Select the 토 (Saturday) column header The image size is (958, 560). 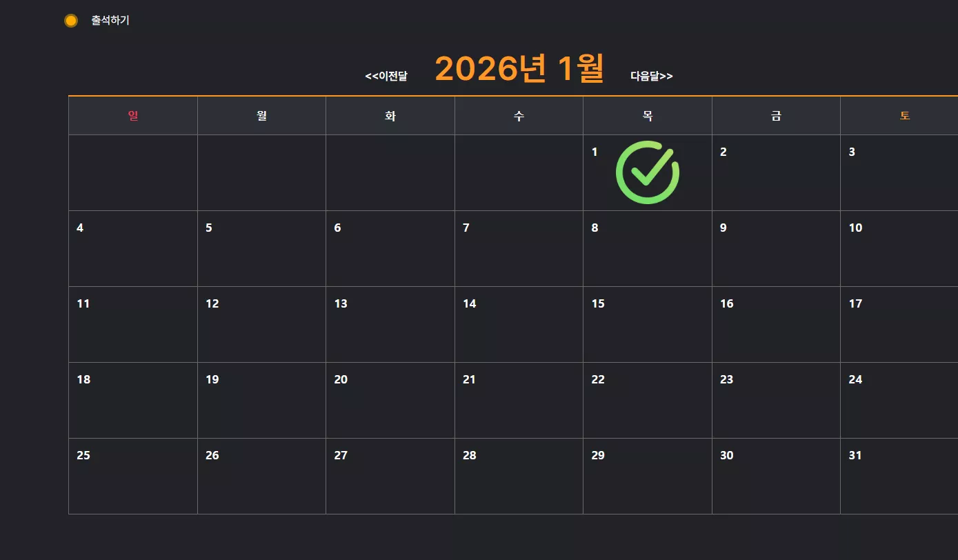click(x=899, y=116)
